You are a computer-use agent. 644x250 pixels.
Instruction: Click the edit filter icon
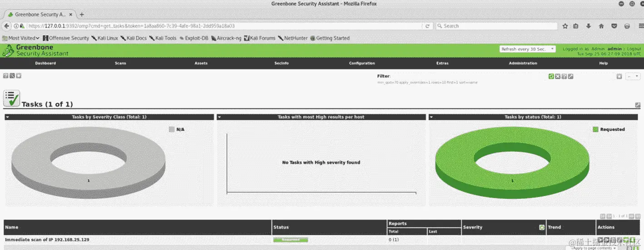click(570, 76)
